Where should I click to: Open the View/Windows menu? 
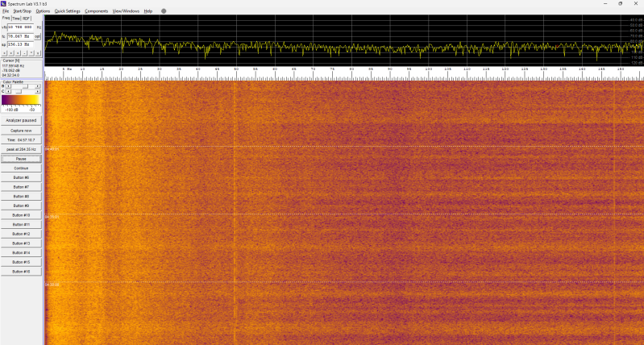click(x=126, y=11)
